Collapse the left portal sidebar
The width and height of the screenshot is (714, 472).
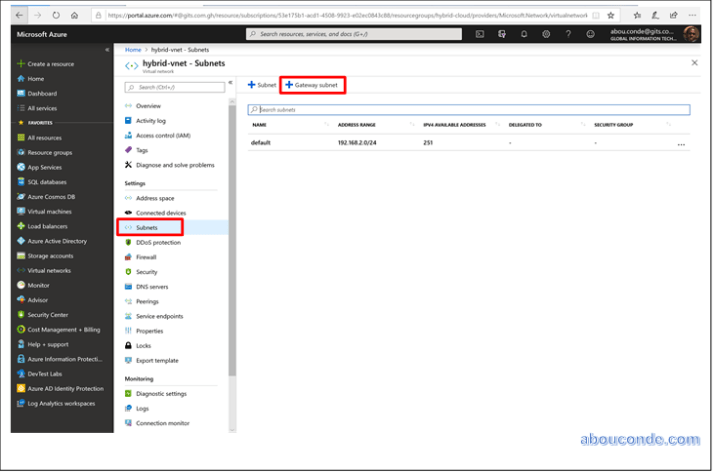(x=107, y=49)
